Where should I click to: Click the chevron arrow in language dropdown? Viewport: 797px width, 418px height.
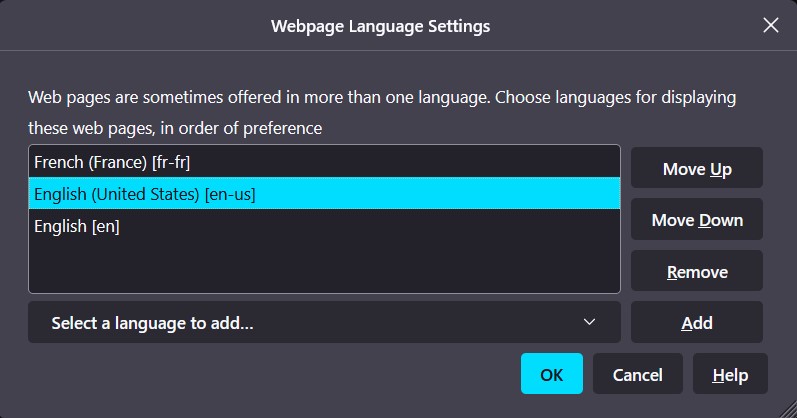coord(589,322)
